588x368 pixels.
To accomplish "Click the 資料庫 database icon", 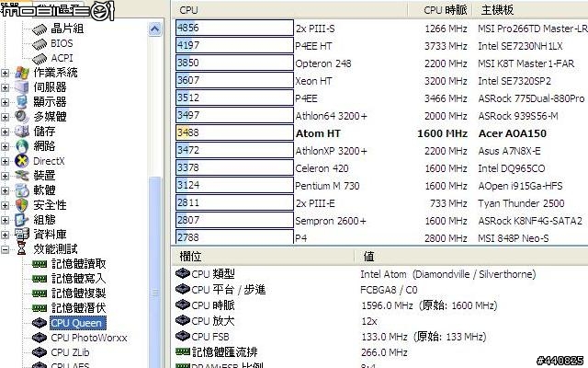I will [x=22, y=235].
